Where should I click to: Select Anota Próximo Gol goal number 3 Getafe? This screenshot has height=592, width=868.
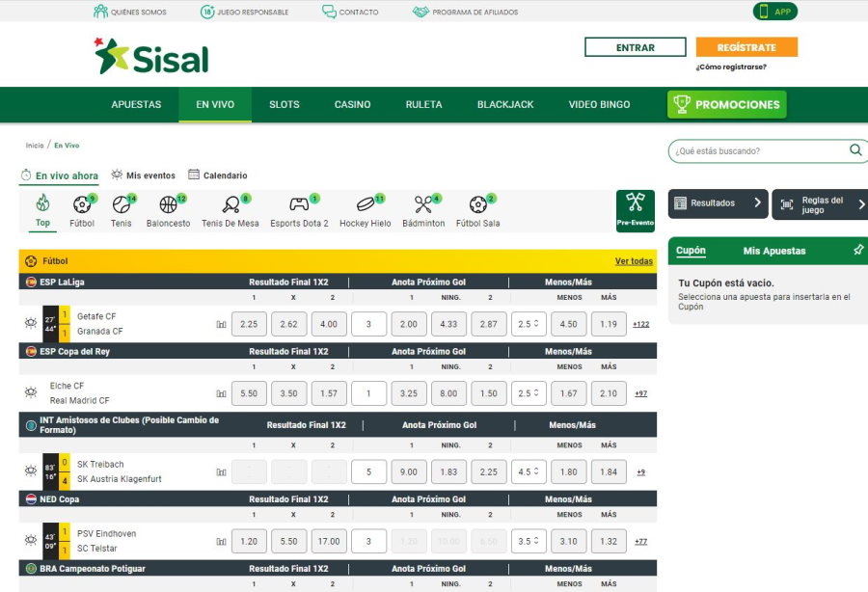(x=368, y=324)
